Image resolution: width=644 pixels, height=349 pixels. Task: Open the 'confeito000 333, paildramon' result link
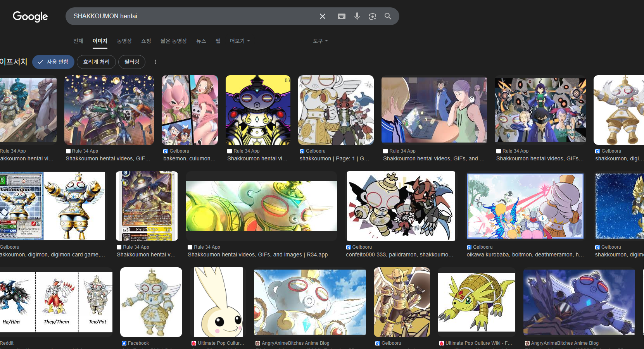click(399, 254)
